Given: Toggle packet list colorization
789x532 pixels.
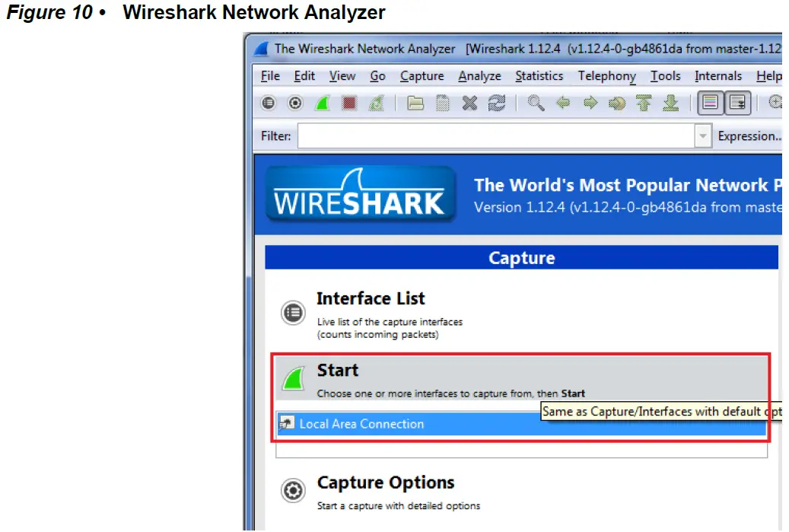Looking at the screenshot, I should tap(710, 104).
